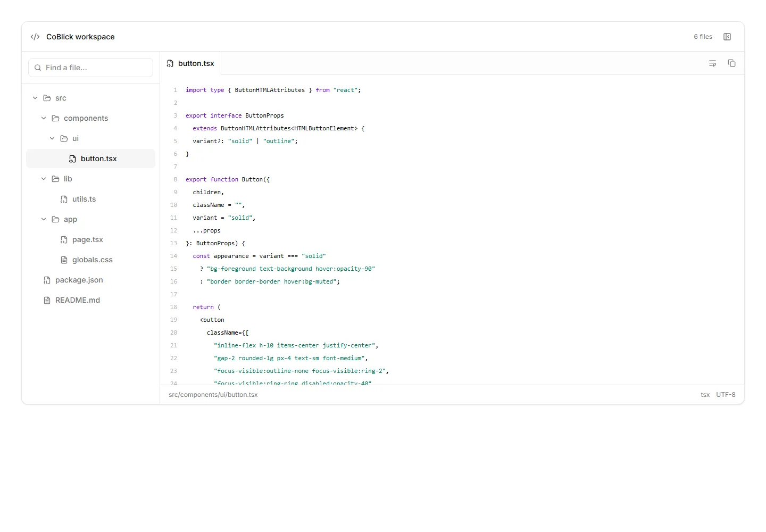This screenshot has height=532, width=766.
Task: Toggle the sidebar panel icon
Action: pyautogui.click(x=727, y=37)
